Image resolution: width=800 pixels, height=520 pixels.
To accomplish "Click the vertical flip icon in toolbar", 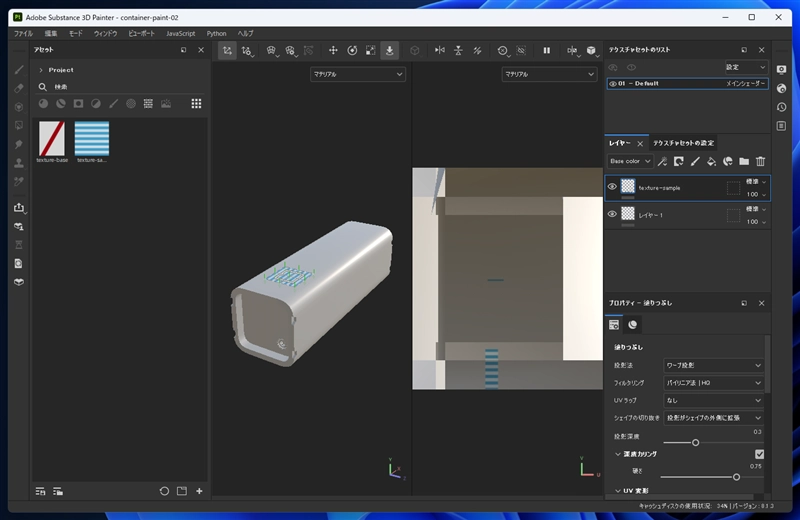I will [x=458, y=50].
